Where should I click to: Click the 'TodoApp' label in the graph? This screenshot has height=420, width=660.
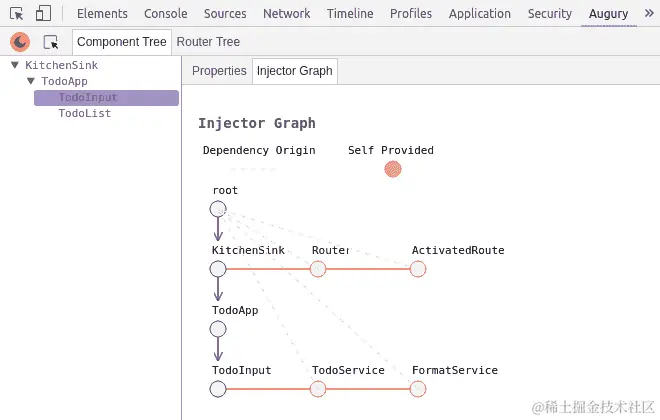tap(235, 311)
